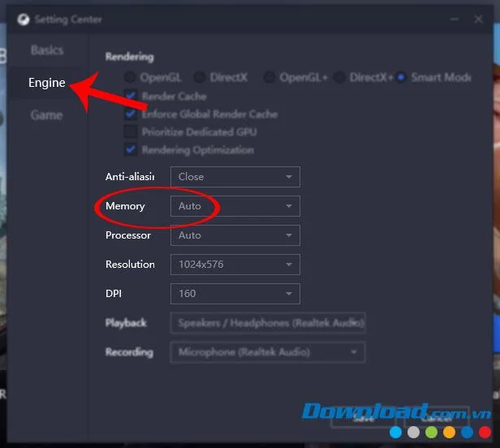Open the Engine settings tab
The image size is (500, 448).
47,83
